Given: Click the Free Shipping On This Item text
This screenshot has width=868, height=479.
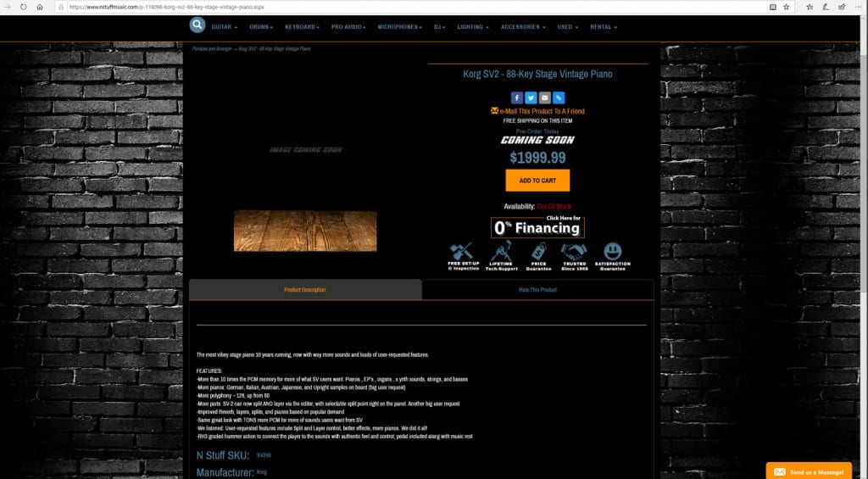Looking at the screenshot, I should 537,120.
